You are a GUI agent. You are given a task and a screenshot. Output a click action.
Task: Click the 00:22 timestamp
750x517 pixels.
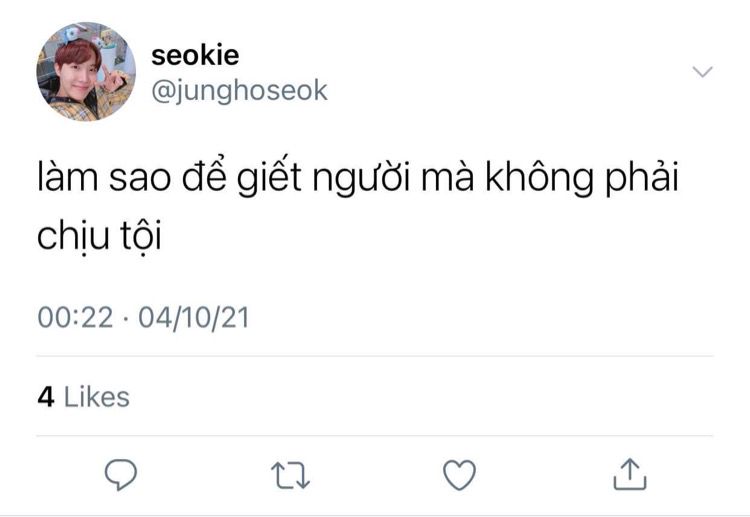[76, 318]
